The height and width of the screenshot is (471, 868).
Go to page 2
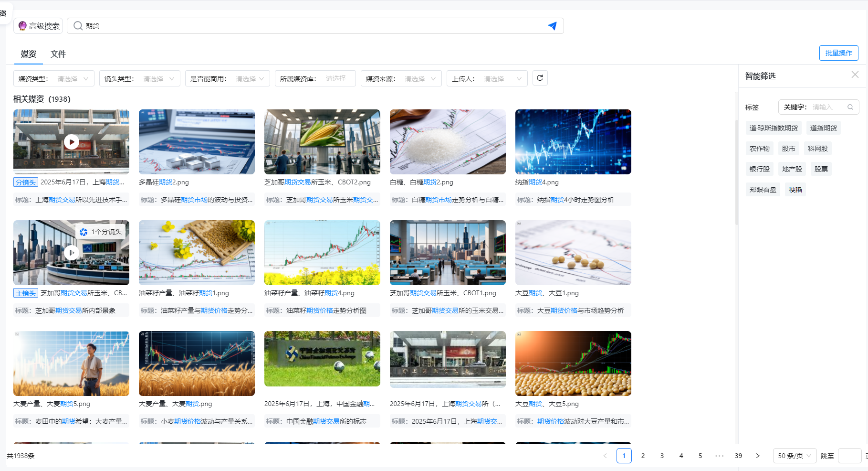[x=643, y=456]
